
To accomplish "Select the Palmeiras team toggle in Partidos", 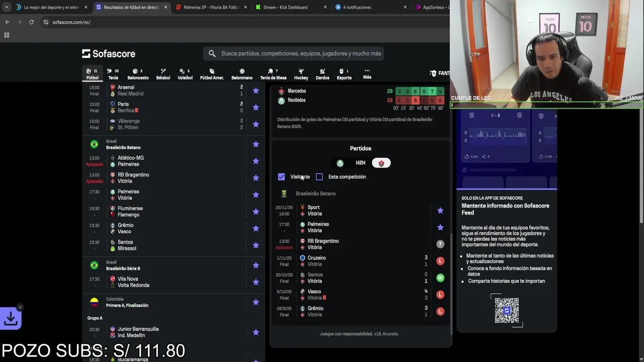I will [340, 163].
